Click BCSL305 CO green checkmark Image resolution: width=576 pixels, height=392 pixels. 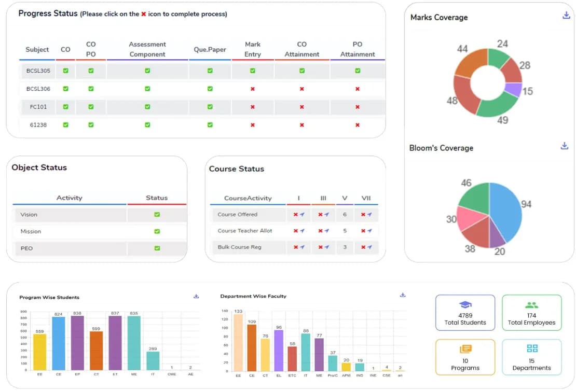pyautogui.click(x=65, y=71)
